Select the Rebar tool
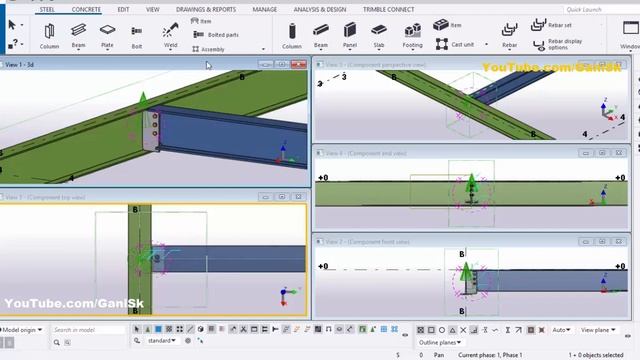640x360 pixels. [509, 36]
